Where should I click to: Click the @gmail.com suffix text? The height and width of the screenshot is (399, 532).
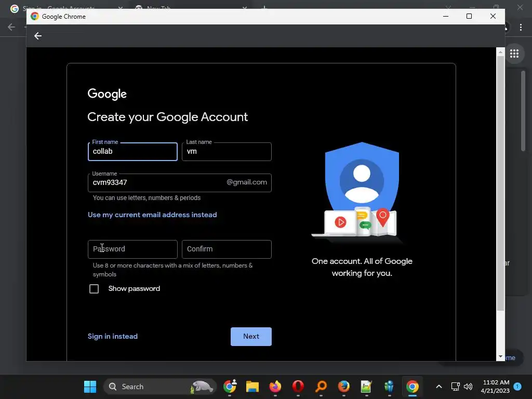pyautogui.click(x=247, y=182)
